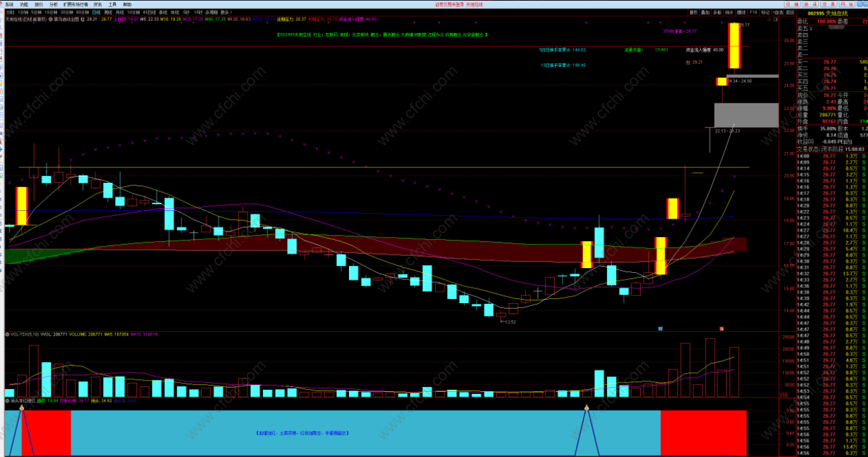Expand the order book depth arrow

pos(836,27)
